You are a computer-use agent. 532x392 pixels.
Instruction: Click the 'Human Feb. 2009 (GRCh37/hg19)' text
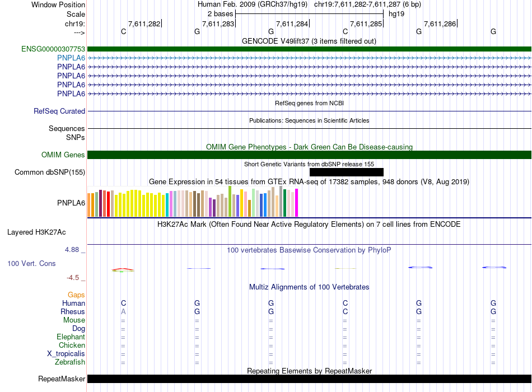coord(253,4)
